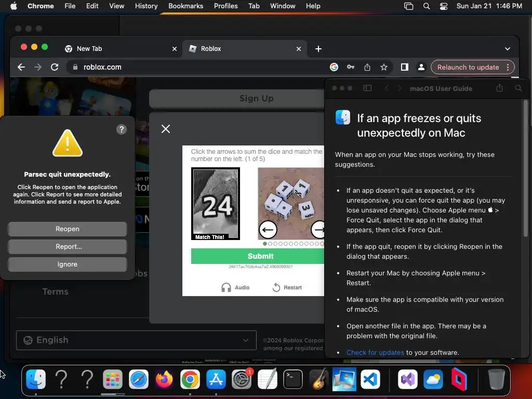
Task: Click the dice puzzle left arrow
Action: tap(268, 230)
